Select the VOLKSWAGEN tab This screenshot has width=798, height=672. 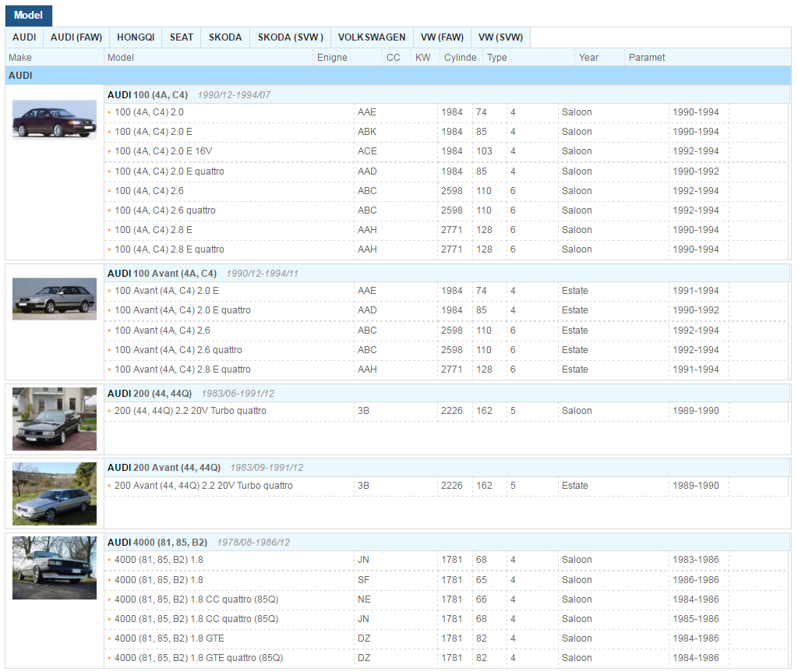[372, 37]
